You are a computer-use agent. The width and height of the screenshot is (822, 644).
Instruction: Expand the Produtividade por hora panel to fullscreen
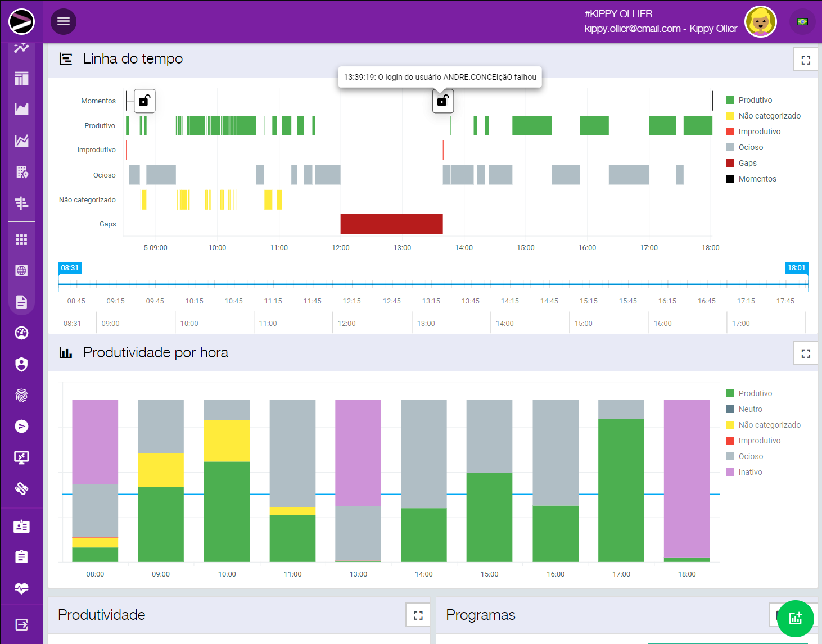[x=806, y=353]
